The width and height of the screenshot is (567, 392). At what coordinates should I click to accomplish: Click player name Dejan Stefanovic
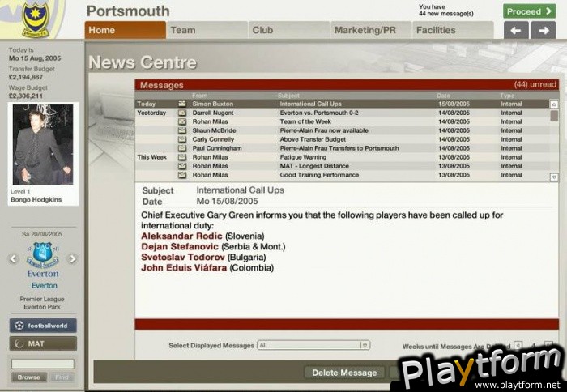point(182,246)
